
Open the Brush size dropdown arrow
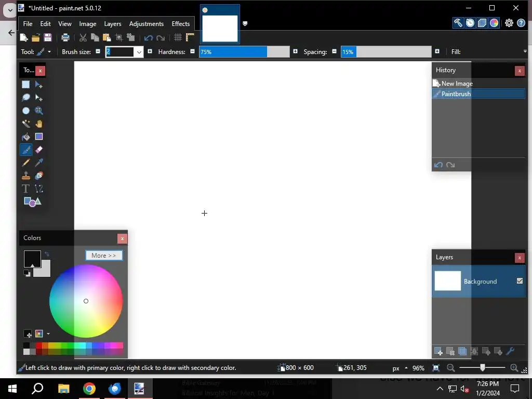139,52
